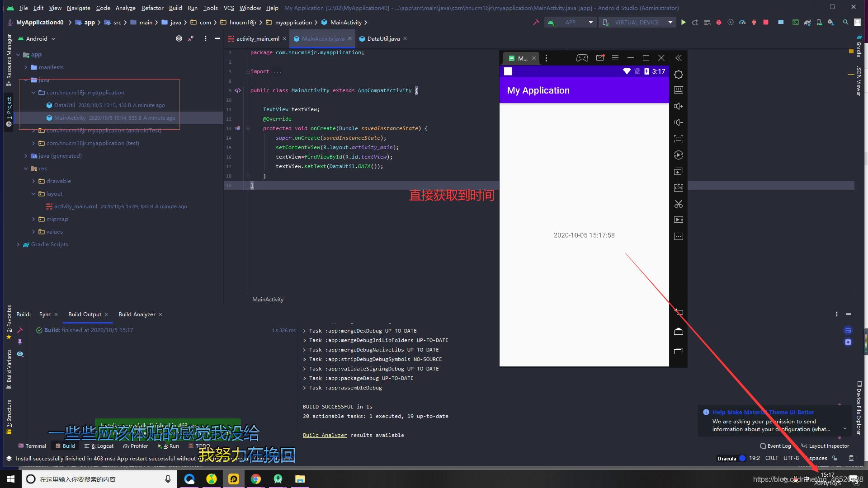This screenshot has height=488, width=868.
Task: Click Attach Debugger to Android Process icon
Action: [754, 22]
